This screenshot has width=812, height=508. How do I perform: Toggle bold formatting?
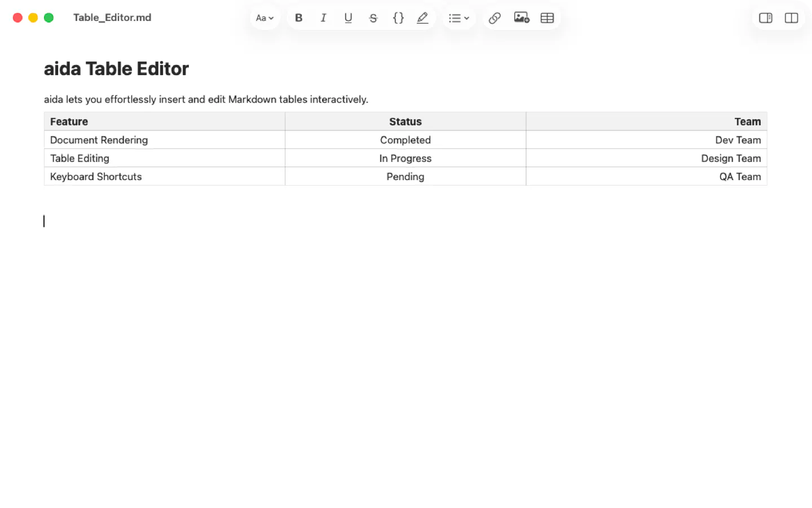tap(299, 18)
